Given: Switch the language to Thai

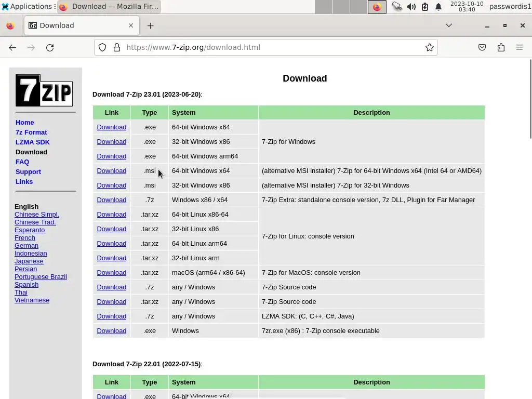Looking at the screenshot, I should point(21,292).
